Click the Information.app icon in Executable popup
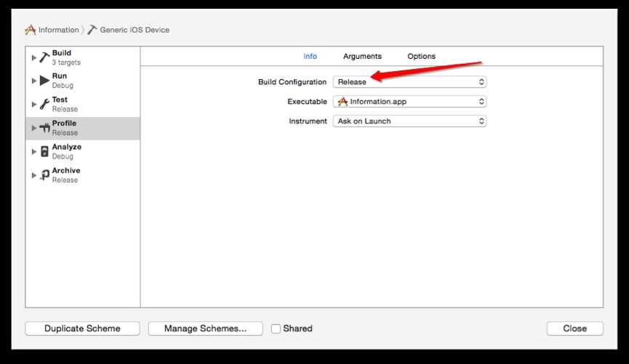Image resolution: width=629 pixels, height=364 pixels. [342, 102]
